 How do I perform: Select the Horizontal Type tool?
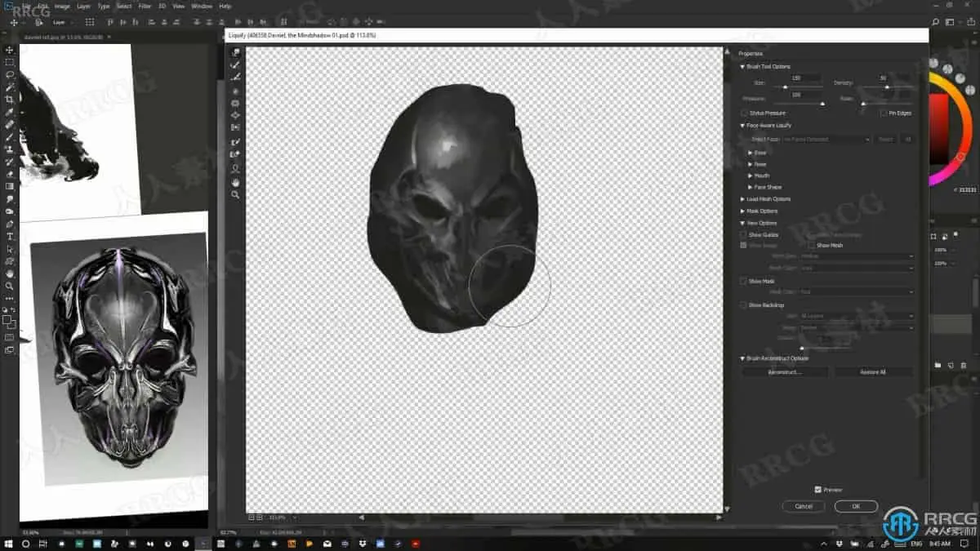[10, 237]
